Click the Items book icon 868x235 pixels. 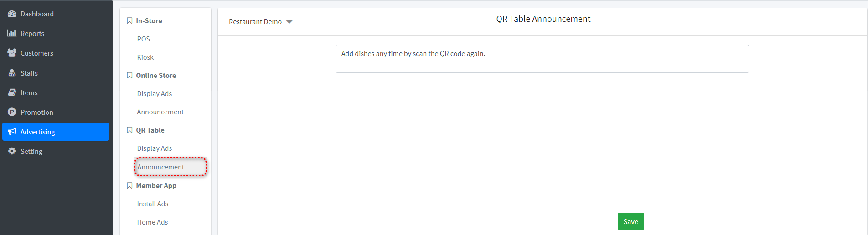coord(12,92)
